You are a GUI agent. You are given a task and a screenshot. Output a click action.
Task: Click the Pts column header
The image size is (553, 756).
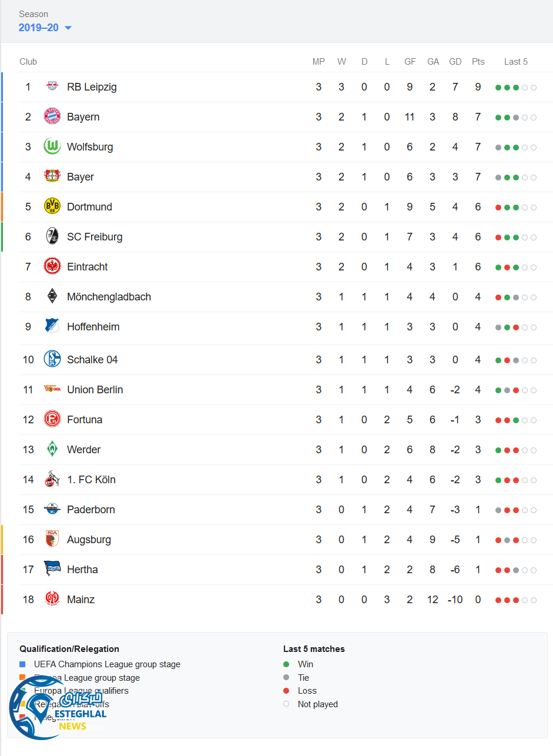(x=478, y=62)
